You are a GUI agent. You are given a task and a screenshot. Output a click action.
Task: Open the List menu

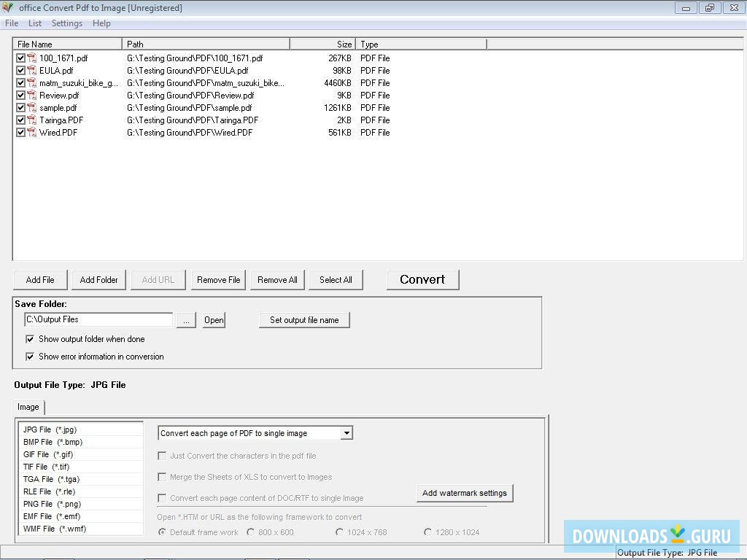click(35, 23)
